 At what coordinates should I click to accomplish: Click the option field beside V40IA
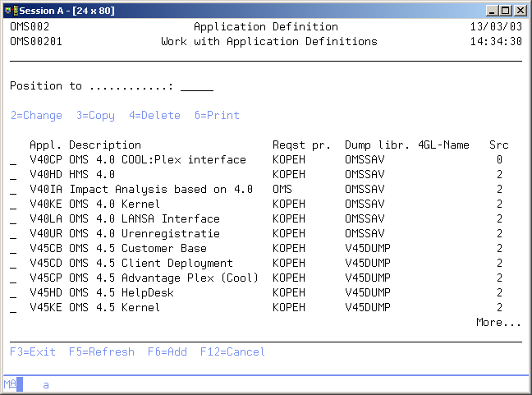(x=13, y=190)
